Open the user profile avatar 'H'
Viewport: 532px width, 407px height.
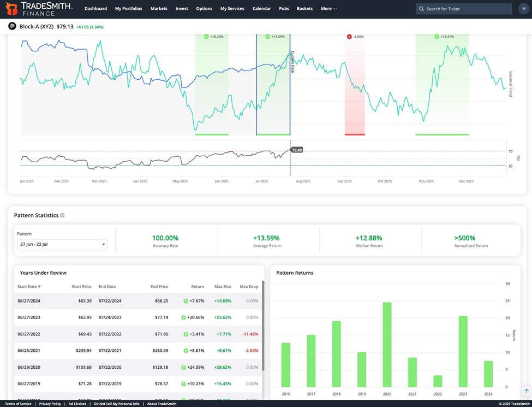[x=523, y=9]
